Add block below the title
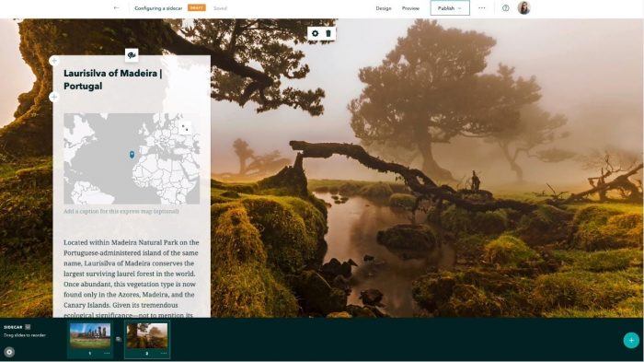 pos(53,97)
